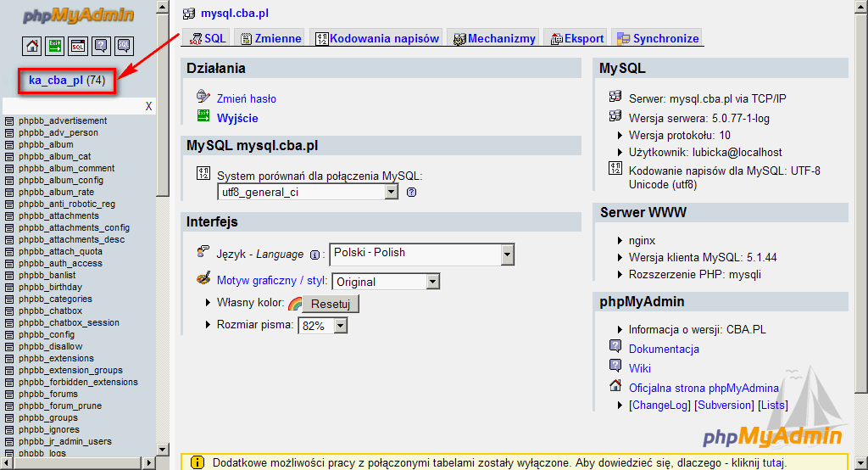The width and height of the screenshot is (868, 470).
Task: Click the table icon beside phpbb_banlist
Action: (8, 276)
